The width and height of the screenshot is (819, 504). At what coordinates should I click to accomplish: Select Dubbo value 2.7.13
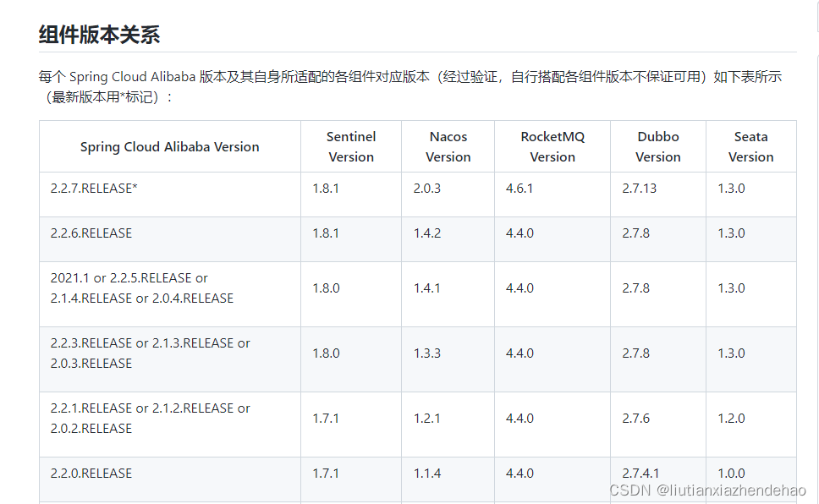point(640,189)
